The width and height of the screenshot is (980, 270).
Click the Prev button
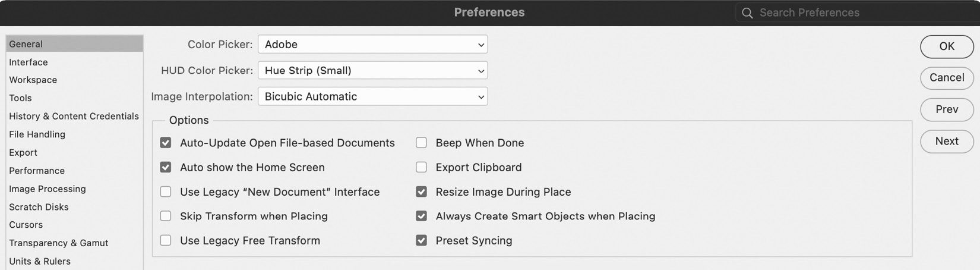click(947, 109)
